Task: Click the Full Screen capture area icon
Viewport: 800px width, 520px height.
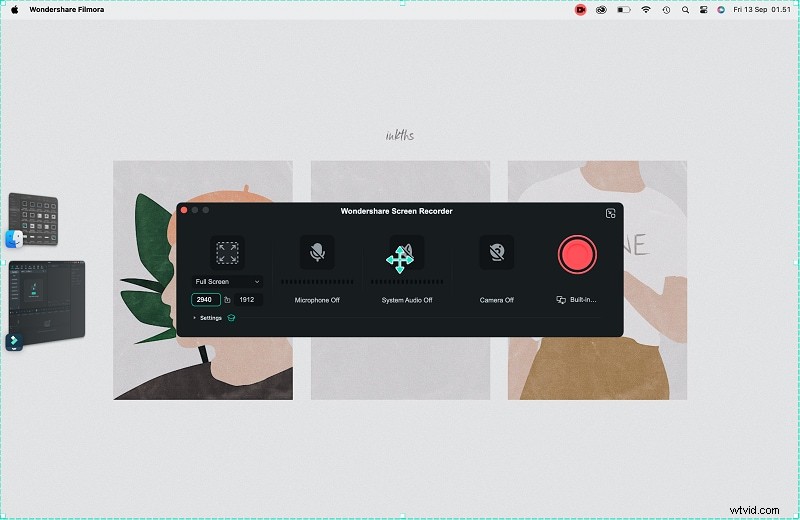Action: 227,253
